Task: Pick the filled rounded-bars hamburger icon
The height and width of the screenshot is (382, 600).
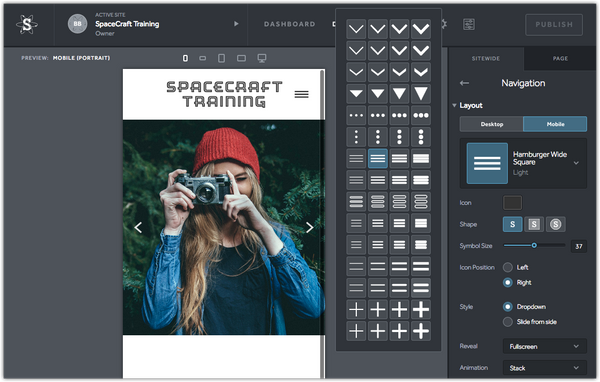Action: pos(356,201)
